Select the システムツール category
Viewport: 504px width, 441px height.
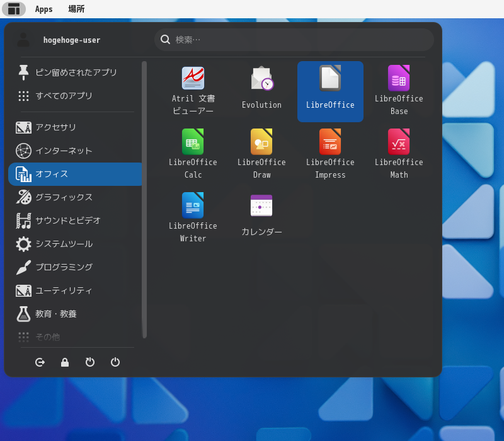pyautogui.click(x=75, y=244)
